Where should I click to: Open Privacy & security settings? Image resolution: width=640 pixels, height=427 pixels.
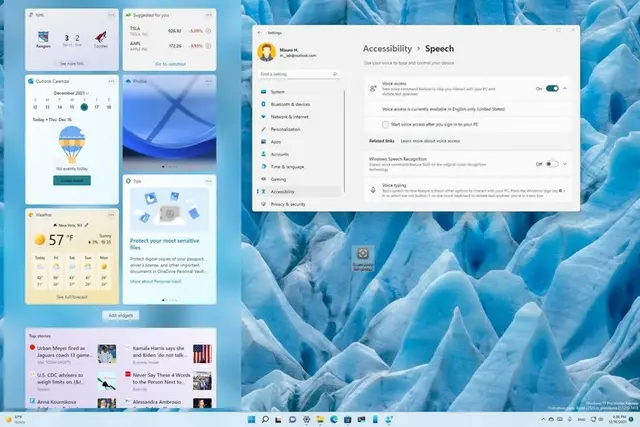300,204
